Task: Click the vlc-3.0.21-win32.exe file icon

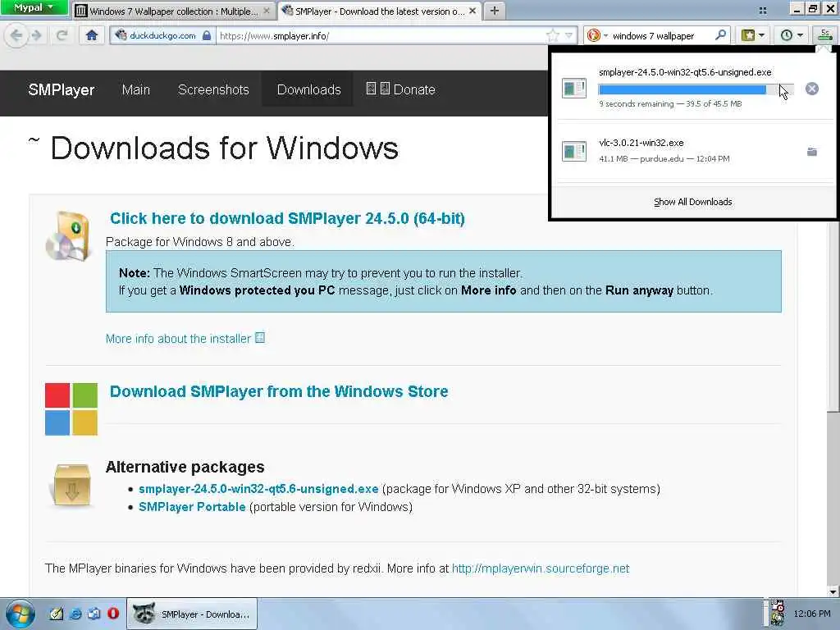Action: click(573, 151)
